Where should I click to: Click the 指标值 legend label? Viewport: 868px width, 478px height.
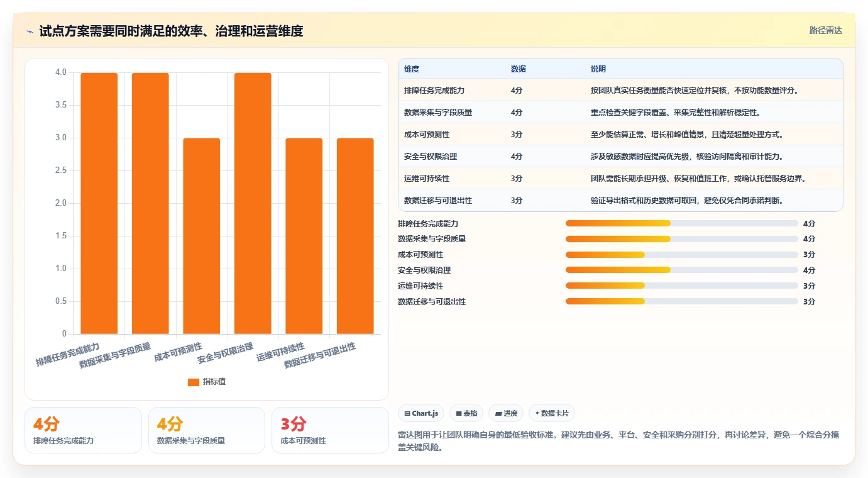pyautogui.click(x=214, y=382)
